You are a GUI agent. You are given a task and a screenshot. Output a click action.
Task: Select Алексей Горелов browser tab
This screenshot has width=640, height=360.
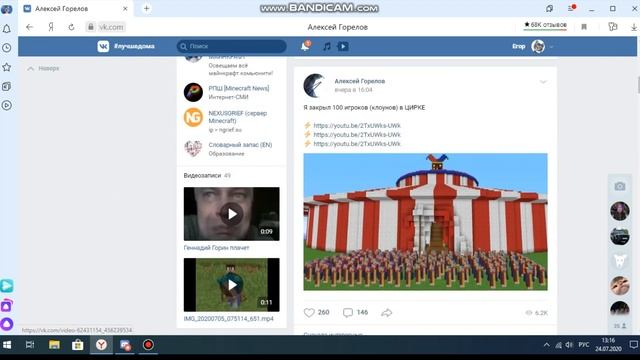tap(76, 9)
